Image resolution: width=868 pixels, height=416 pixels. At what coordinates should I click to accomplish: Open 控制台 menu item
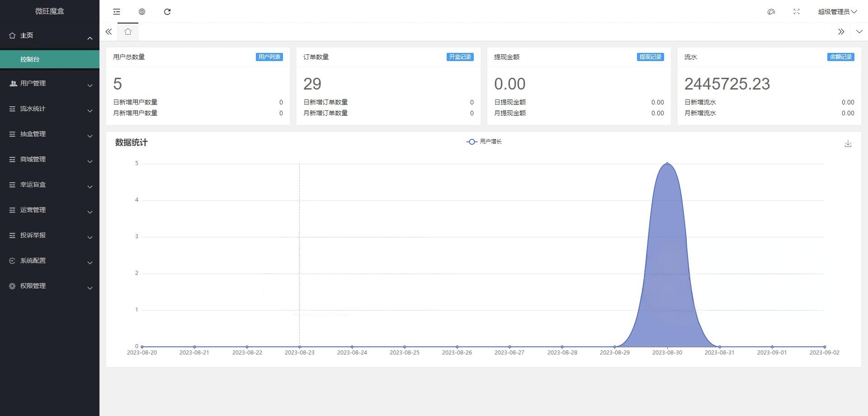pos(50,59)
